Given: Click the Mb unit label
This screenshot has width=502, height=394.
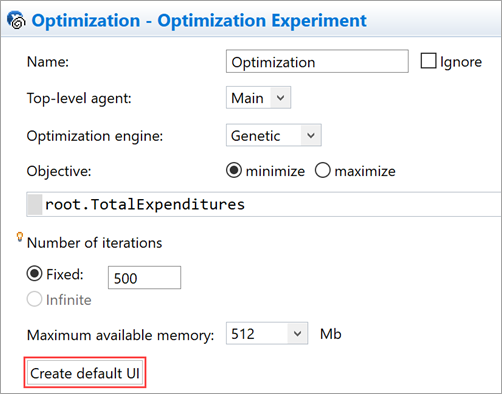Looking at the screenshot, I should coord(330,334).
